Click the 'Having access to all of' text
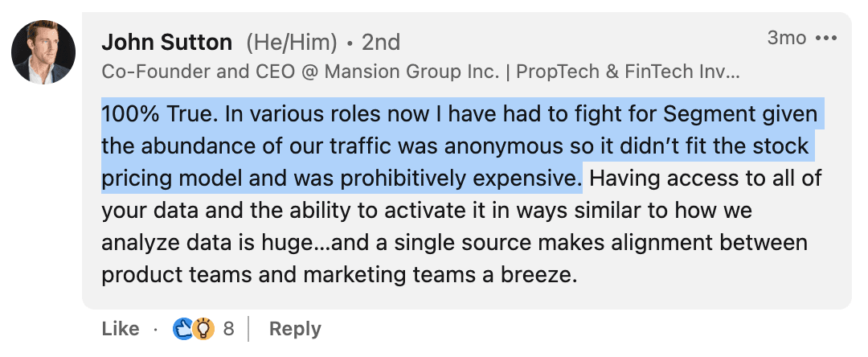Screen dimensions: 868x357 click(704, 178)
